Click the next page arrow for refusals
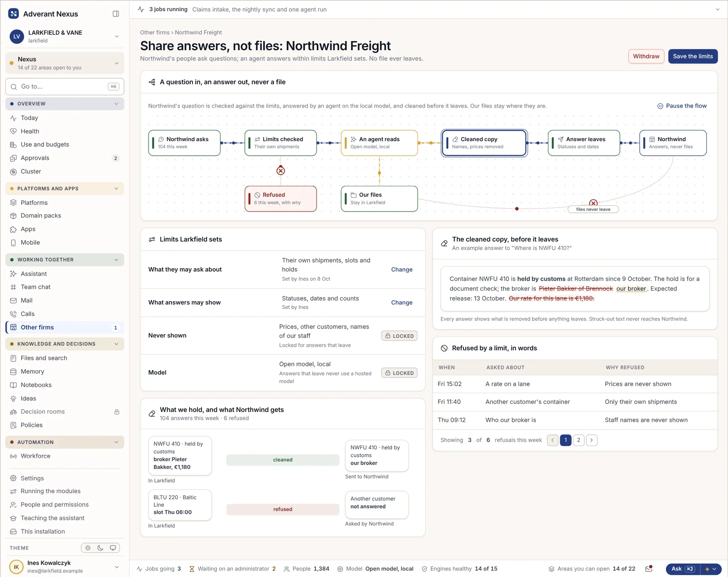The height and width of the screenshot is (577, 728). pos(591,440)
